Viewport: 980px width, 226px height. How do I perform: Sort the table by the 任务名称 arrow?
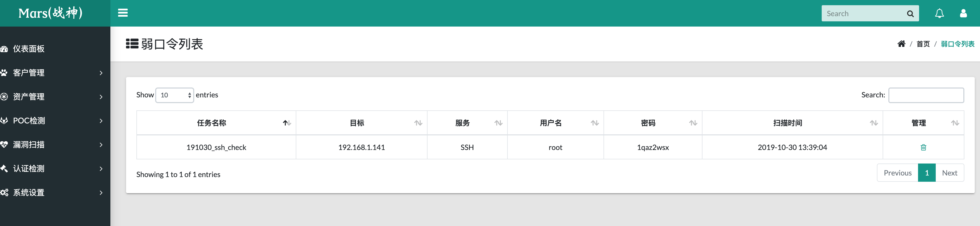point(287,123)
